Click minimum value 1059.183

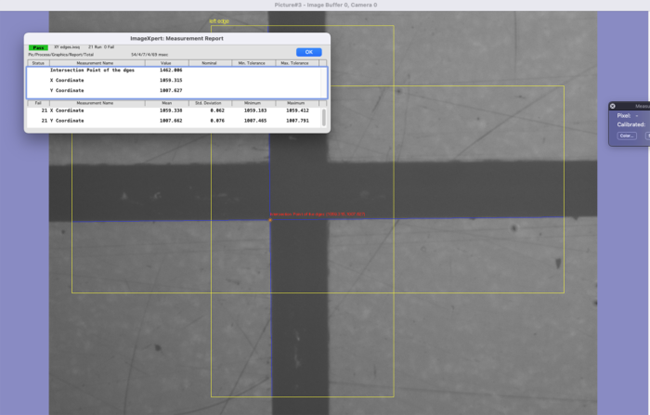[255, 111]
